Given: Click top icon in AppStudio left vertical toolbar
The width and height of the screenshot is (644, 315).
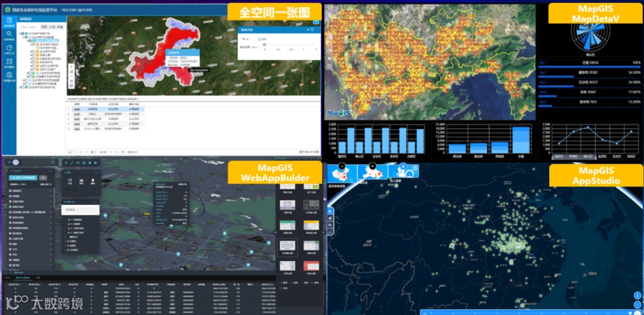Looking at the screenshot, I should [330, 211].
